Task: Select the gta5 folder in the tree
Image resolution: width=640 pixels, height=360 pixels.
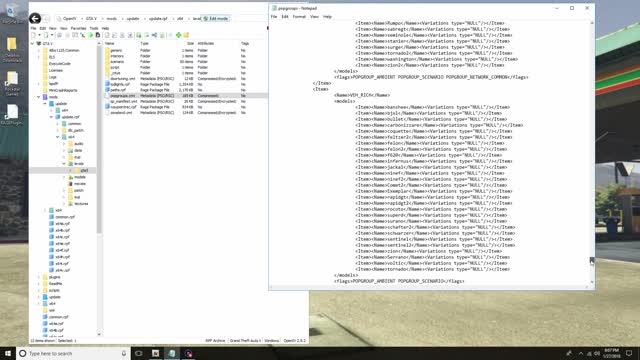Action: click(84, 170)
